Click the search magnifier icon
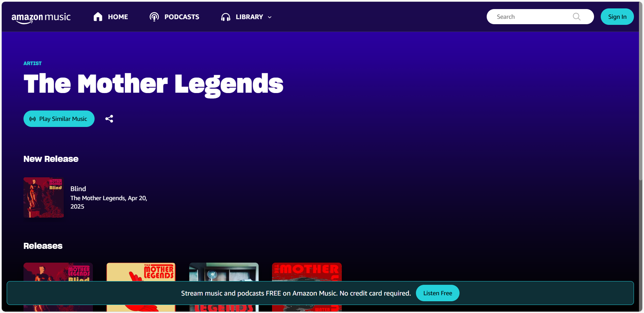This screenshot has width=644, height=313. (x=576, y=17)
